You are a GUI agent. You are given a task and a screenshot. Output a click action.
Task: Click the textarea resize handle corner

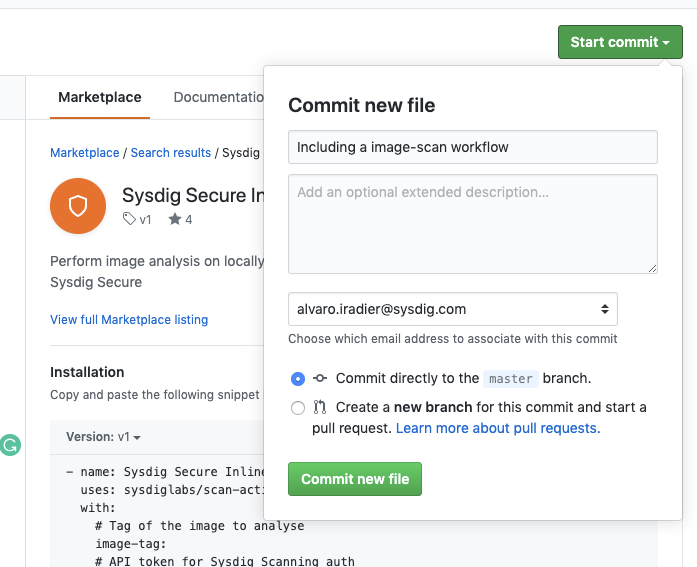(653, 268)
